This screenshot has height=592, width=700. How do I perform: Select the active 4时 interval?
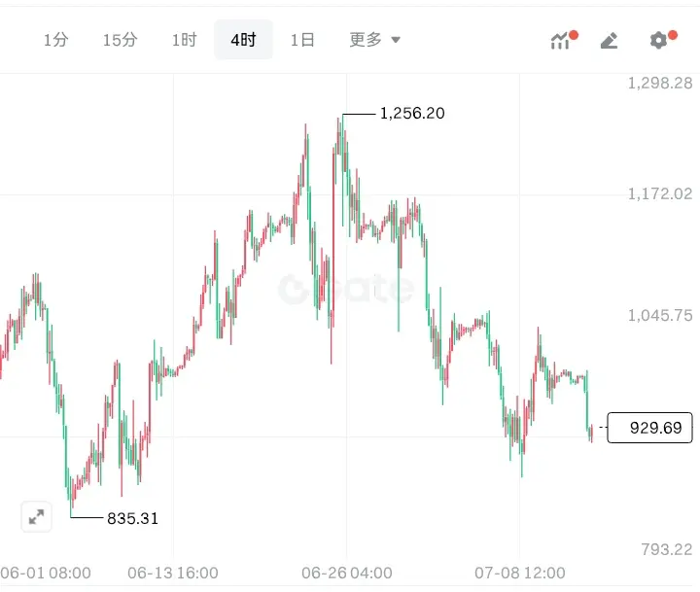tap(243, 40)
